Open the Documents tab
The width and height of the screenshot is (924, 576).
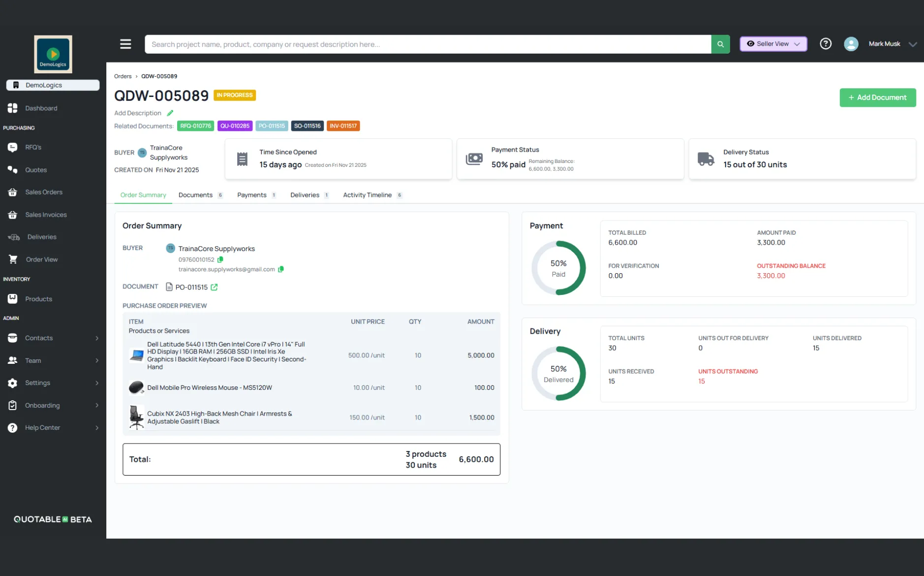(195, 195)
